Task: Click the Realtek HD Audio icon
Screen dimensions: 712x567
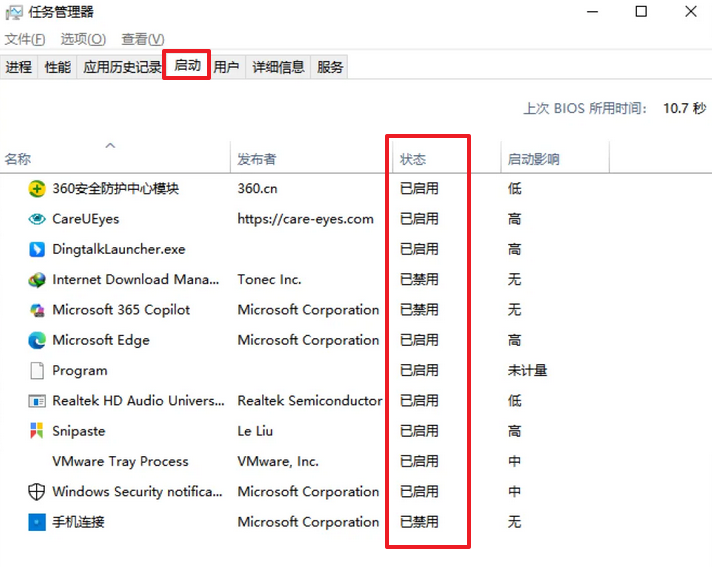Action: [x=37, y=401]
